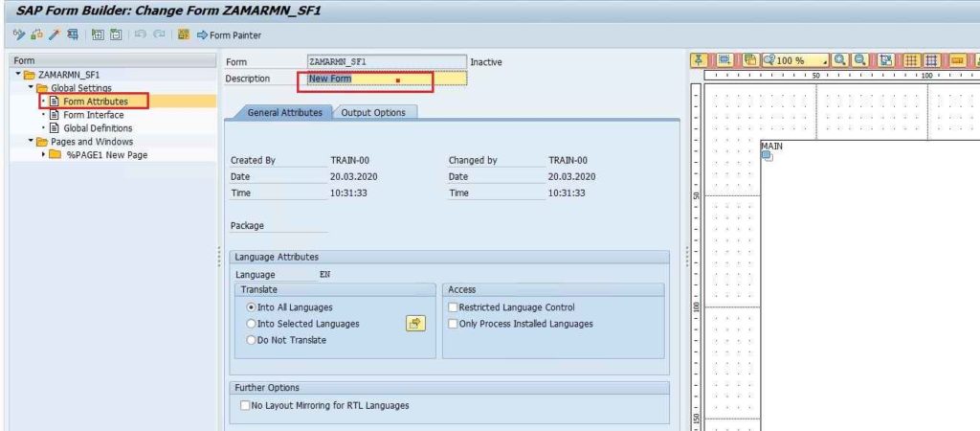Image resolution: width=980 pixels, height=431 pixels.
Task: Switch to the General Attributes tab
Action: pos(284,113)
